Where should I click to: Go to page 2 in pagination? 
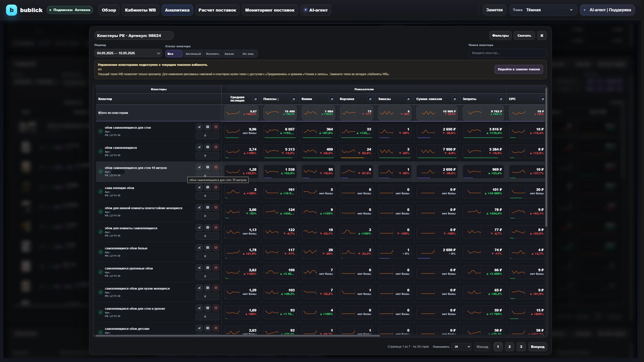tap(509, 347)
